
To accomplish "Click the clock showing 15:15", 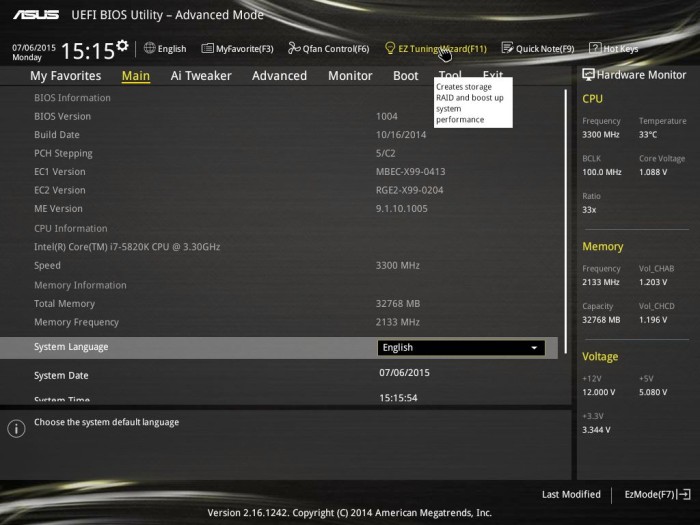I will coord(88,50).
